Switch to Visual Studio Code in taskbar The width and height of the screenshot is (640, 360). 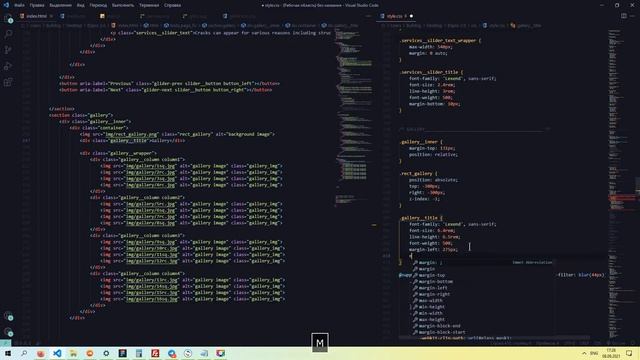[x=57, y=353]
